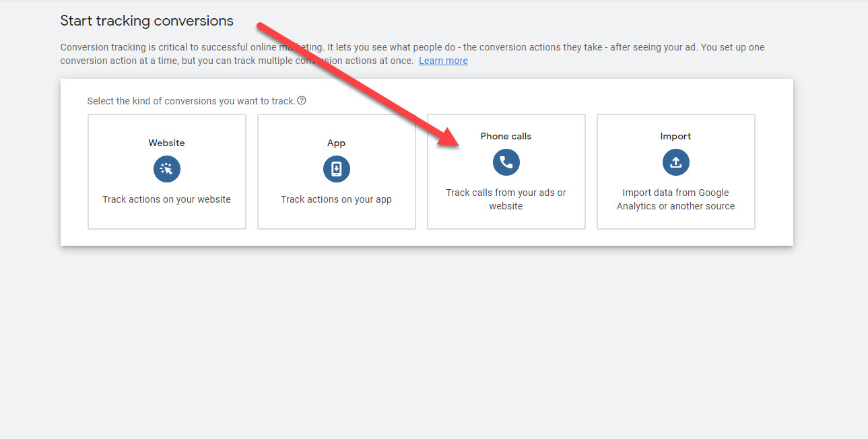The height and width of the screenshot is (439, 868).
Task: Click 'Select the kind of conversions' label
Action: point(191,101)
